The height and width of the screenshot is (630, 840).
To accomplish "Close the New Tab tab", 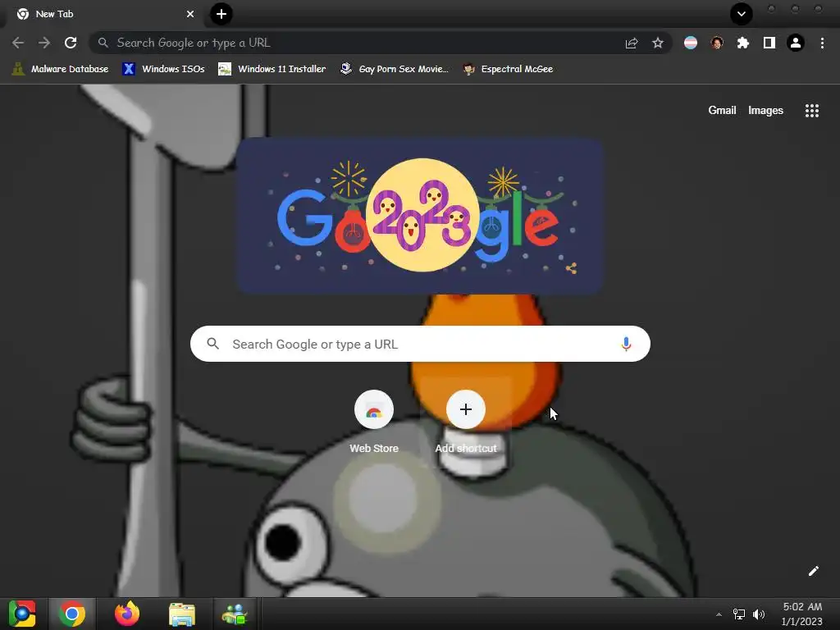I will click(x=190, y=14).
